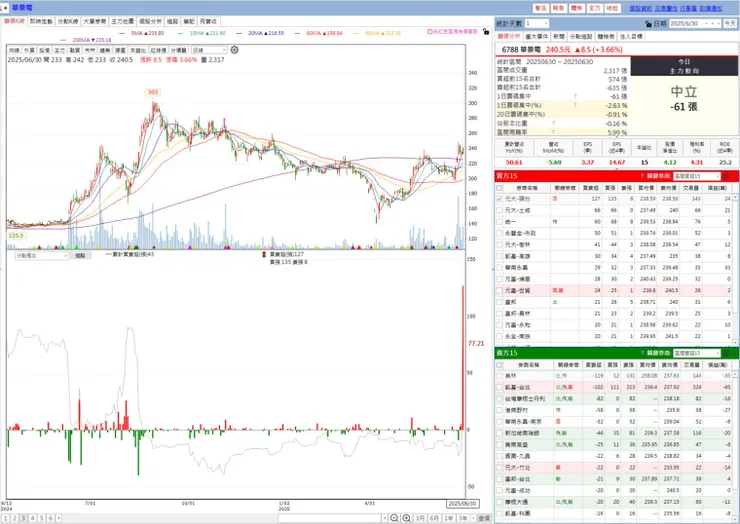Open the 法人目標 tab
740x524 pixels.
coord(631,36)
